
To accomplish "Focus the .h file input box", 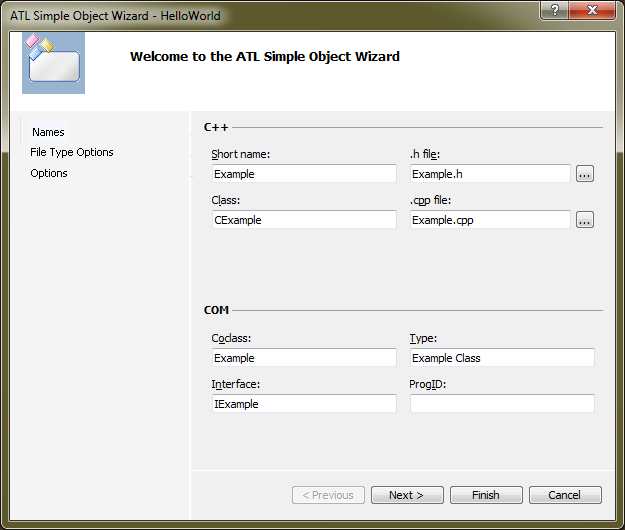I will pos(489,174).
